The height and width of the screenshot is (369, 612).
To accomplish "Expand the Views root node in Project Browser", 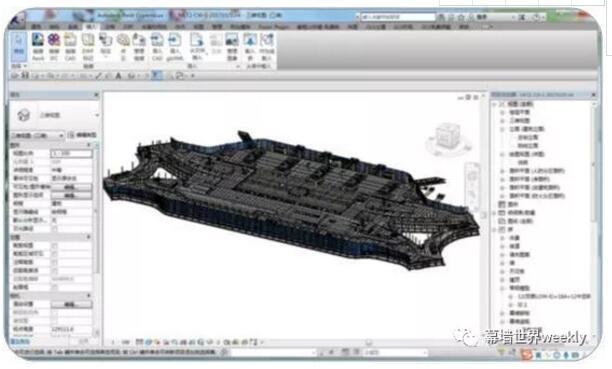I will pyautogui.click(x=495, y=104).
